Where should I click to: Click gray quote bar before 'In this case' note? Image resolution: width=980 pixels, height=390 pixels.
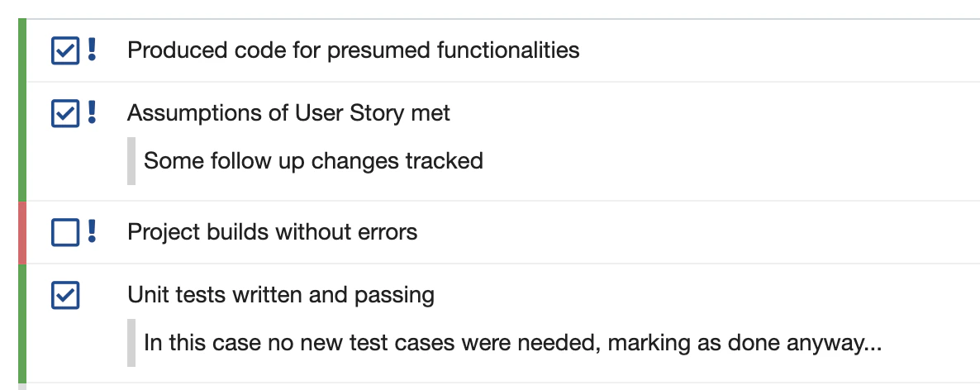[131, 342]
